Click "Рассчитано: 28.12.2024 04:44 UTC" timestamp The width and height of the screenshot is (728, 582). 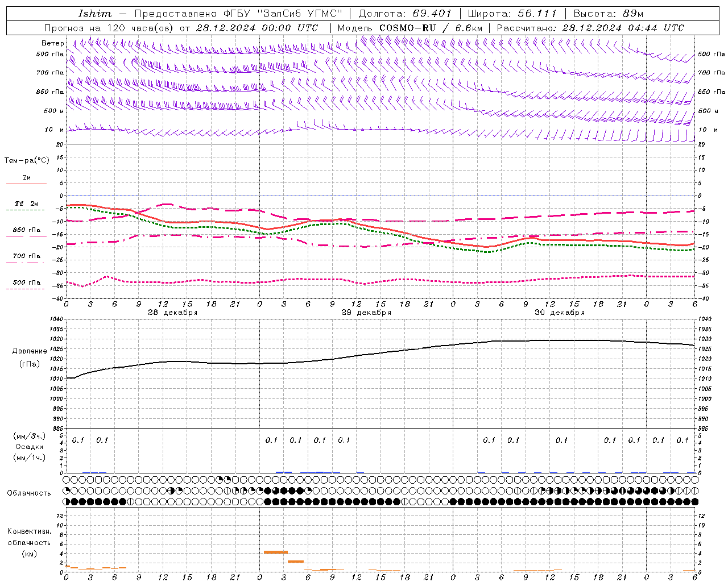click(590, 28)
